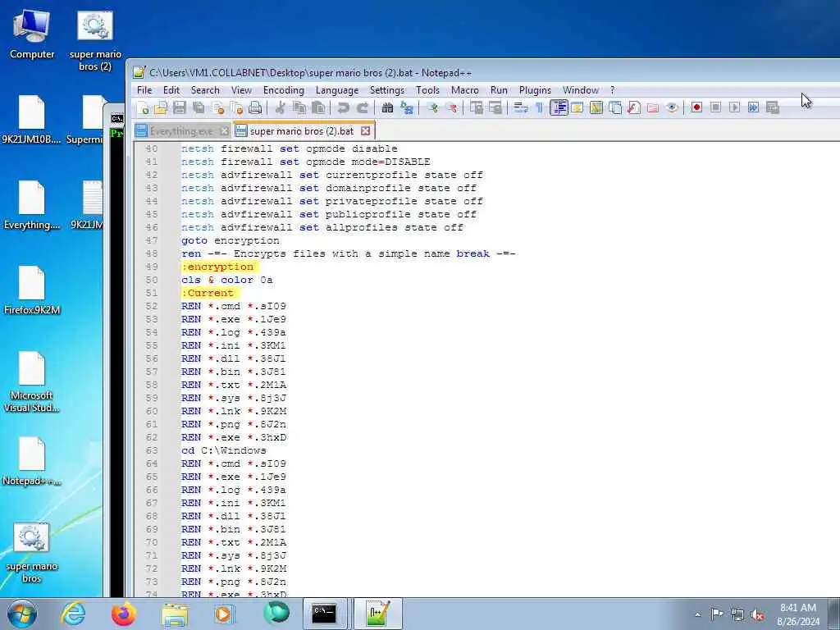This screenshot has width=840, height=630.
Task: Click the Close document toolbar icon
Action: coord(218,107)
